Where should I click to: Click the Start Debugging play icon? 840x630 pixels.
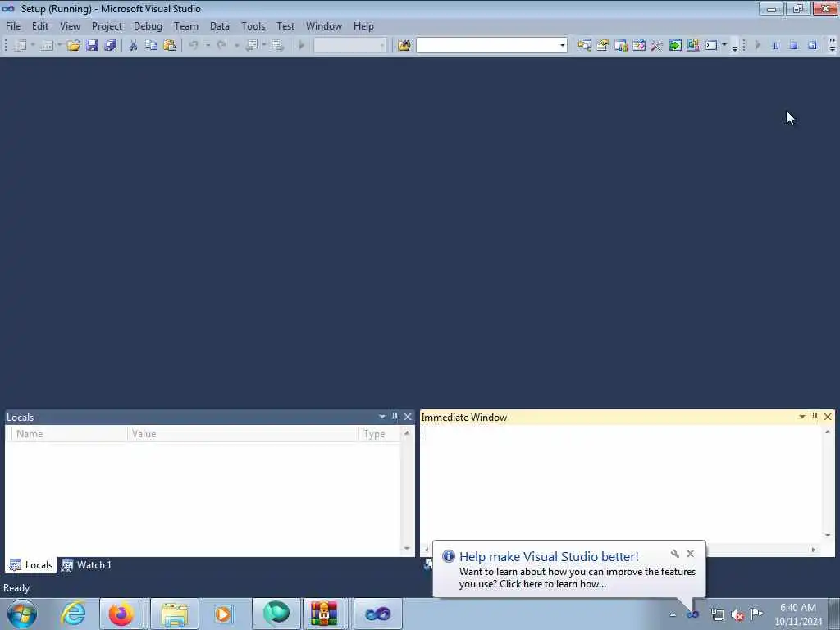pos(302,46)
